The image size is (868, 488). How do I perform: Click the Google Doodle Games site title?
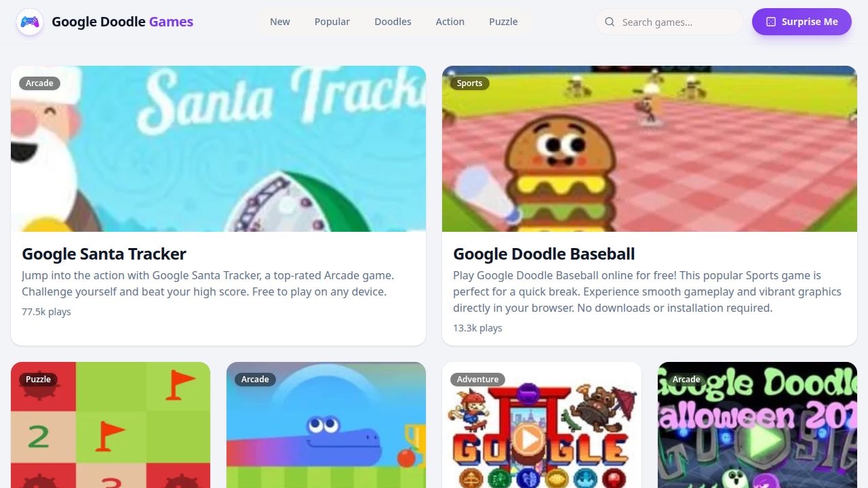[x=123, y=22]
